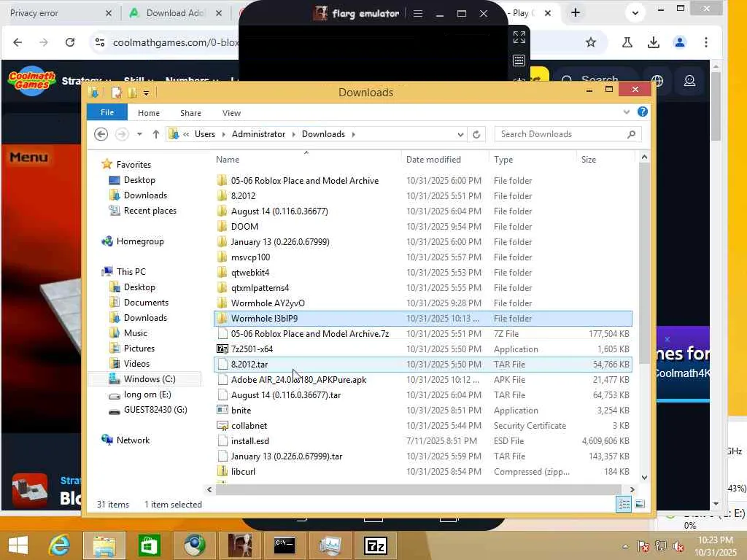Open new Chrome tab with plus
This screenshot has width=747, height=560.
(576, 13)
